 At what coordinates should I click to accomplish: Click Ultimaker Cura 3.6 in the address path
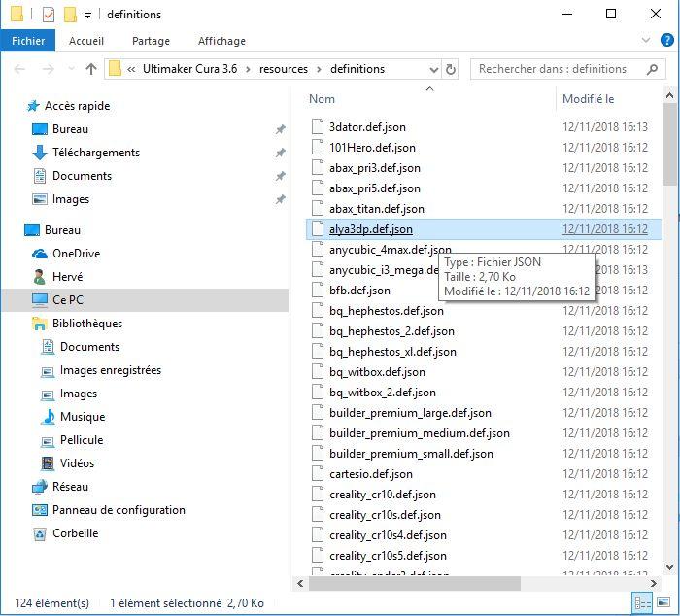[189, 69]
